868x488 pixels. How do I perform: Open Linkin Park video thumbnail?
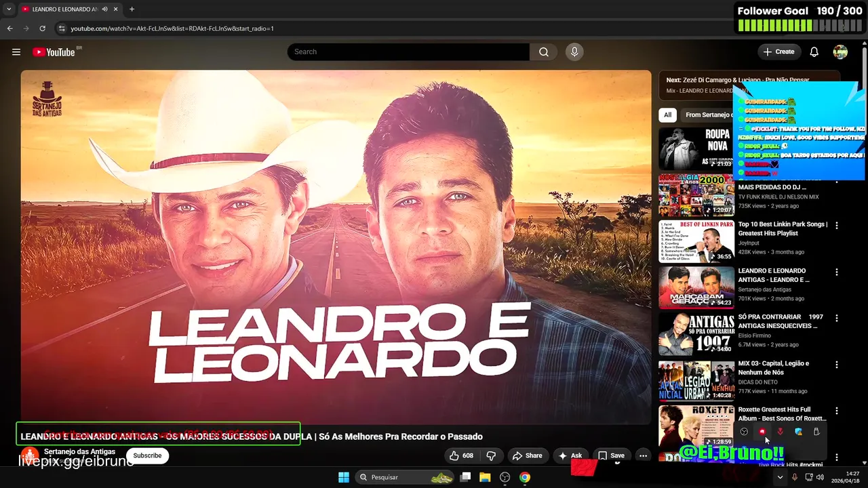[x=696, y=241]
